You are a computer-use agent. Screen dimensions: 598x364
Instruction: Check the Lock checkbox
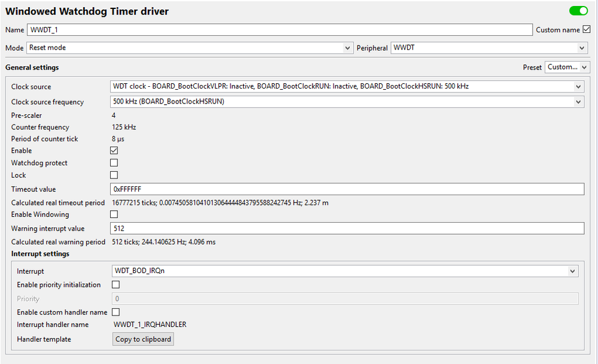click(x=114, y=175)
